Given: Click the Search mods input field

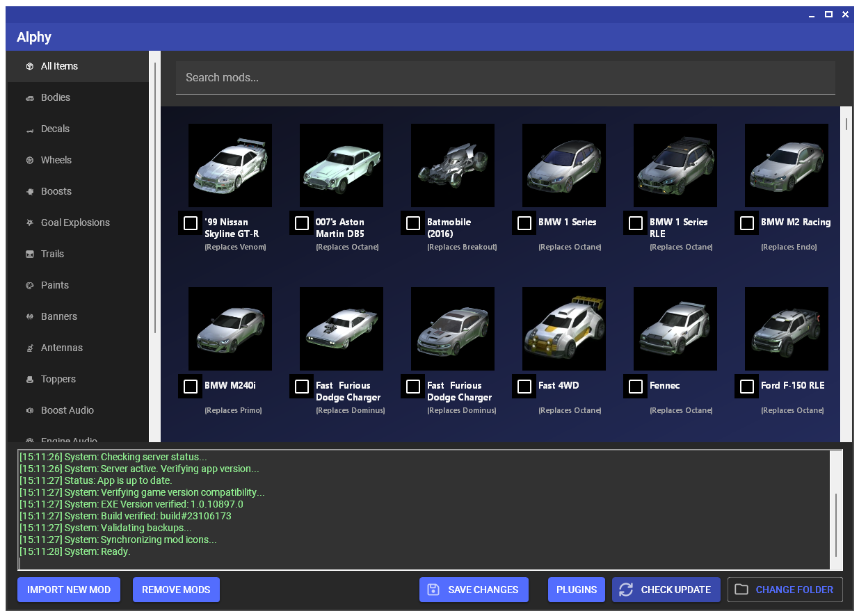Looking at the screenshot, I should tap(506, 78).
